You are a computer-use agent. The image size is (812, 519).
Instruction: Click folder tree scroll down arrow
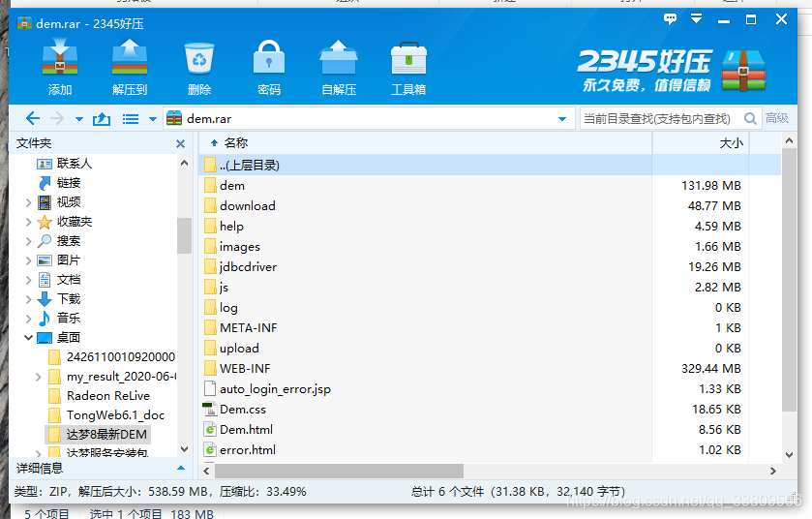pos(184,448)
